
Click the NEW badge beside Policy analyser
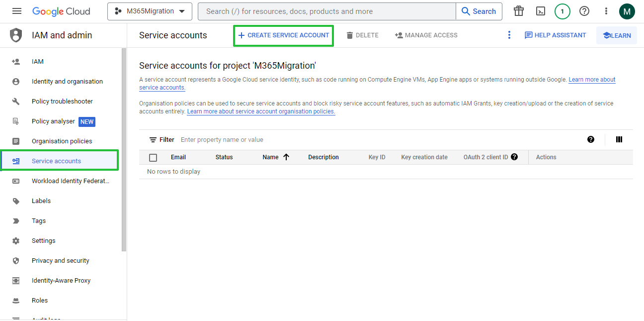click(x=87, y=121)
